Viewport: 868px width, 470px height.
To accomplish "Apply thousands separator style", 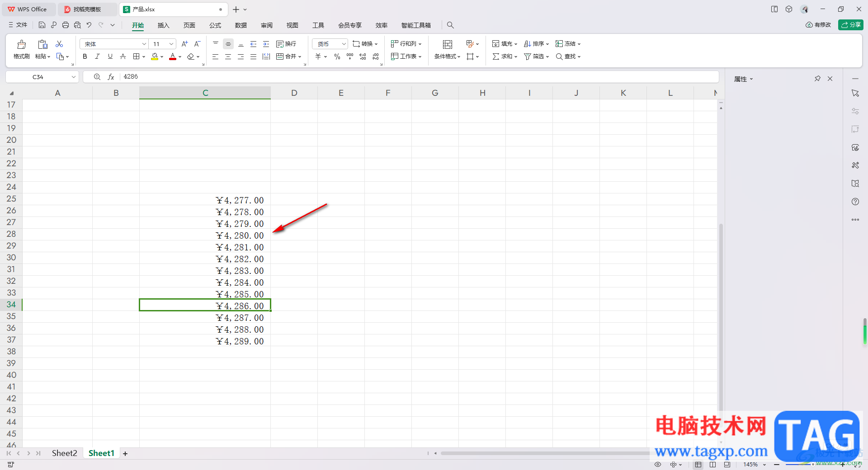I will tap(350, 56).
